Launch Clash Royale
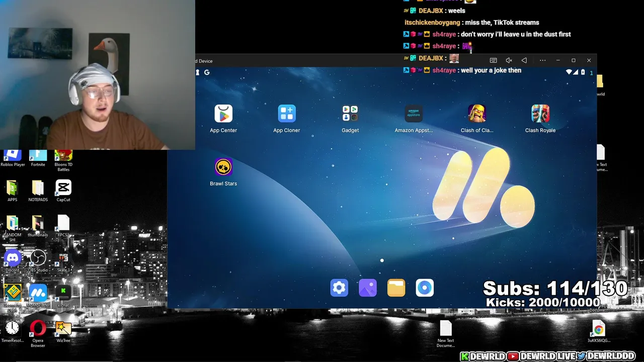The height and width of the screenshot is (362, 644). tap(540, 114)
